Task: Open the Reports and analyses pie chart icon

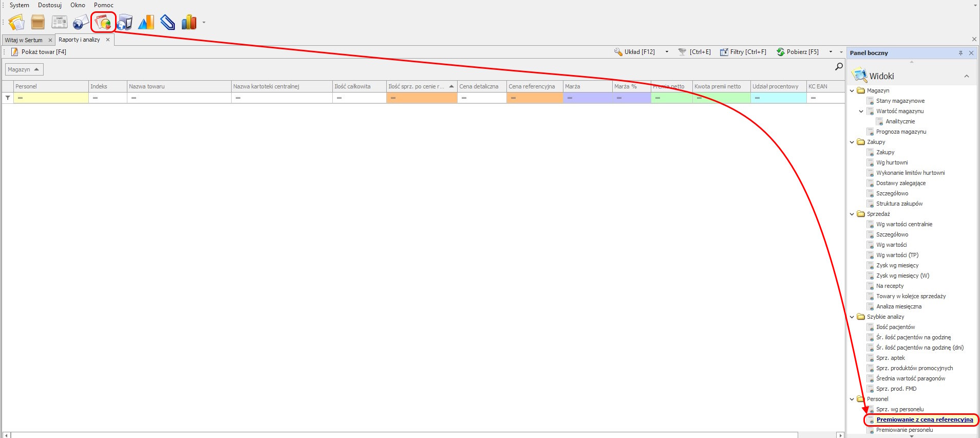Action: click(x=103, y=23)
